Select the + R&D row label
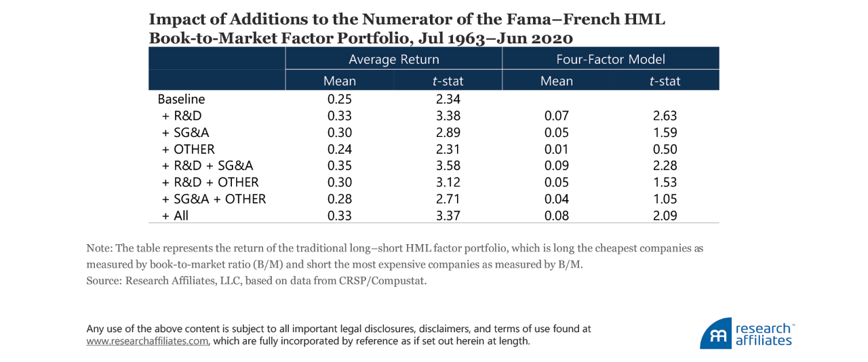Screen dimensions: 868x362 [x=182, y=116]
